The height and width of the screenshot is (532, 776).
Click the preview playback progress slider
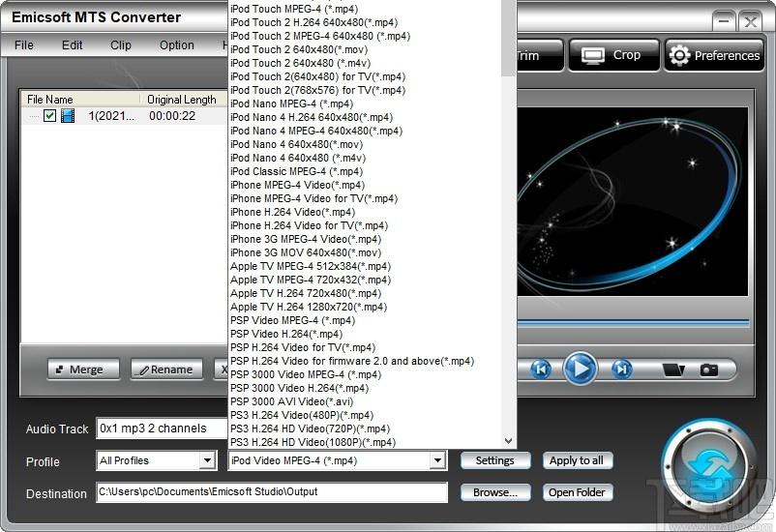click(x=633, y=323)
